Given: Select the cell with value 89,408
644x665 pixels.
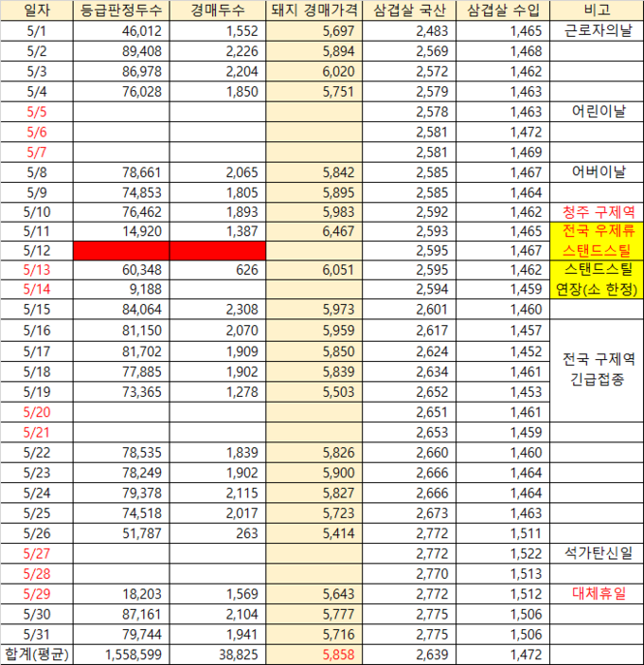Looking at the screenshot, I should coord(121,51).
